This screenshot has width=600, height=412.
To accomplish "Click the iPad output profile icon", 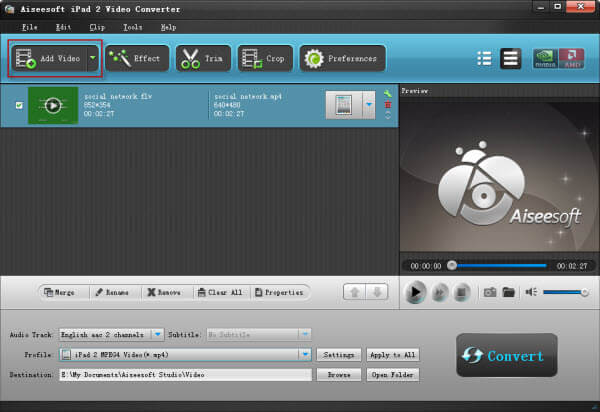I will [344, 105].
